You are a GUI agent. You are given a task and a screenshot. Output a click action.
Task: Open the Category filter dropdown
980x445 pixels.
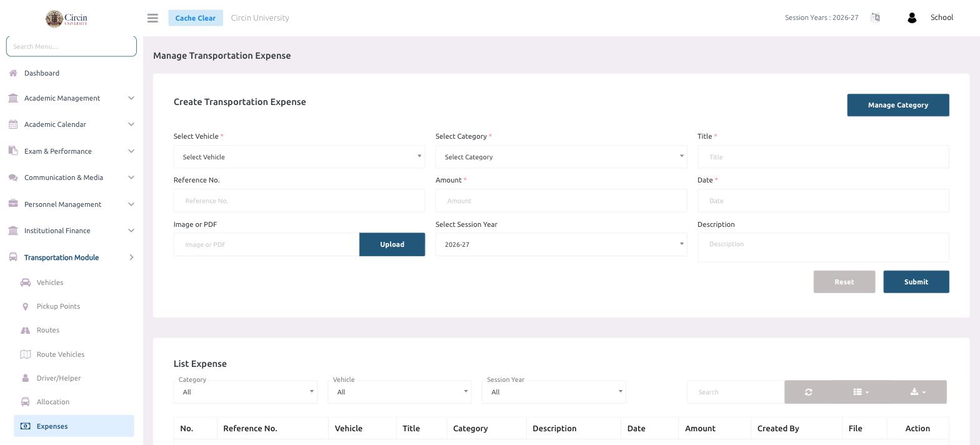(x=246, y=392)
